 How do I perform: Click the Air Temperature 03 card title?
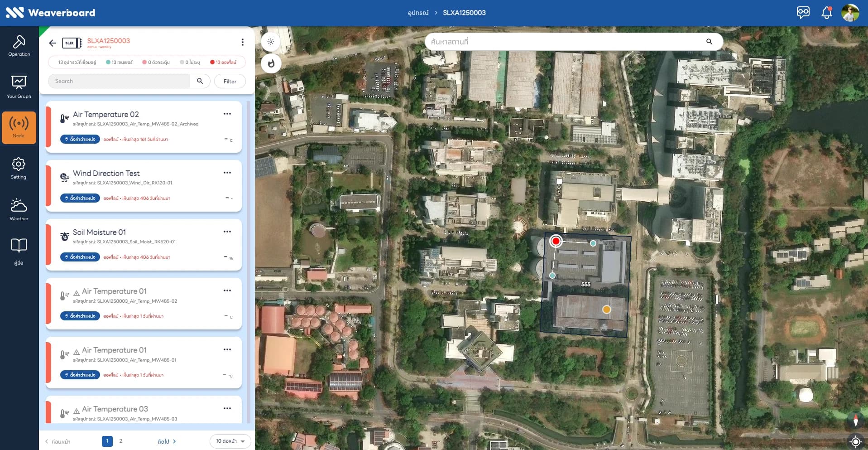115,409
